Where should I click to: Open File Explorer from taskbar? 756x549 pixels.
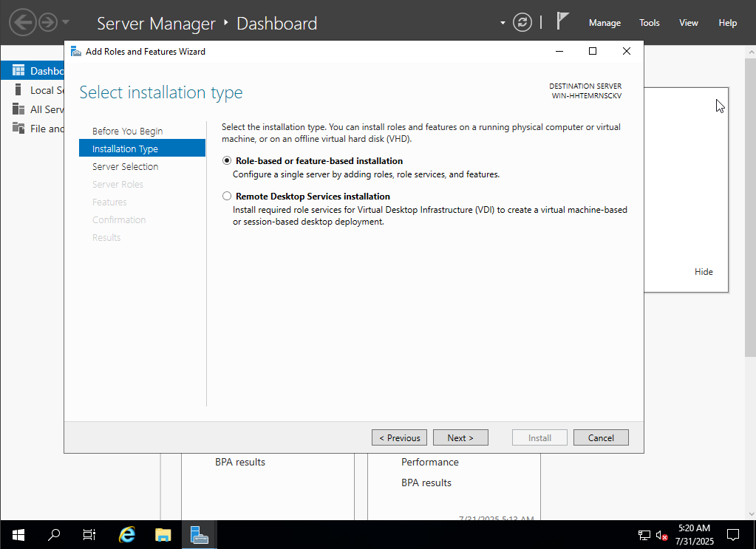(163, 535)
